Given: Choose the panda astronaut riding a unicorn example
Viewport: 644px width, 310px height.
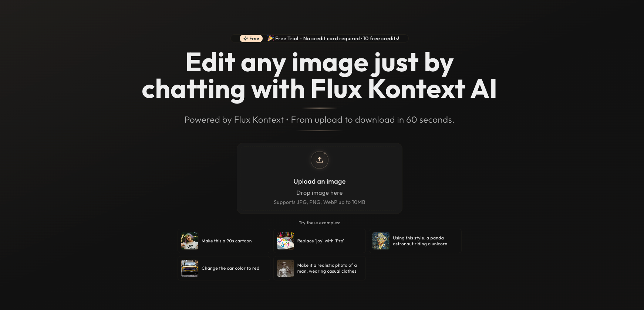Looking at the screenshot, I should click(415, 241).
